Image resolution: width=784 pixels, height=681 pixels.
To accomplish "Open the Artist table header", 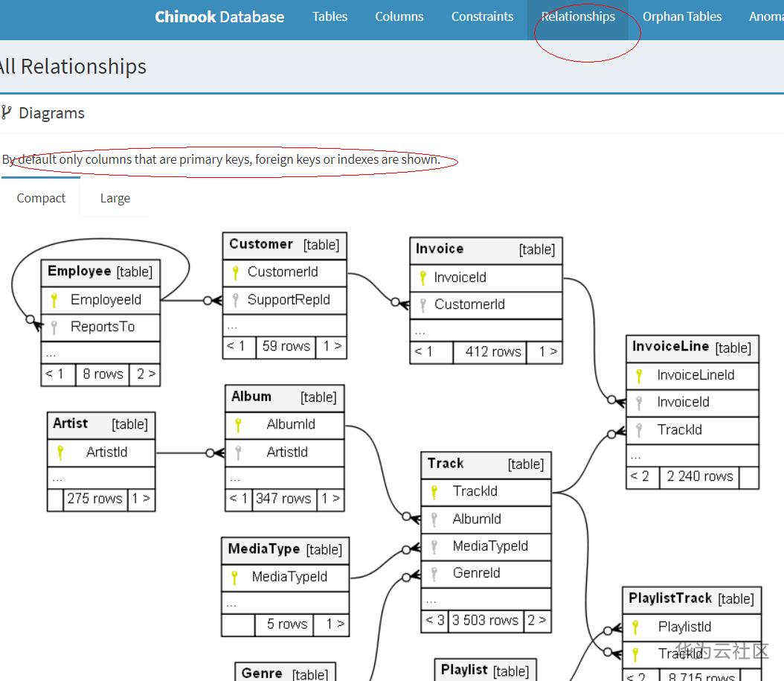I will pyautogui.click(x=101, y=424).
